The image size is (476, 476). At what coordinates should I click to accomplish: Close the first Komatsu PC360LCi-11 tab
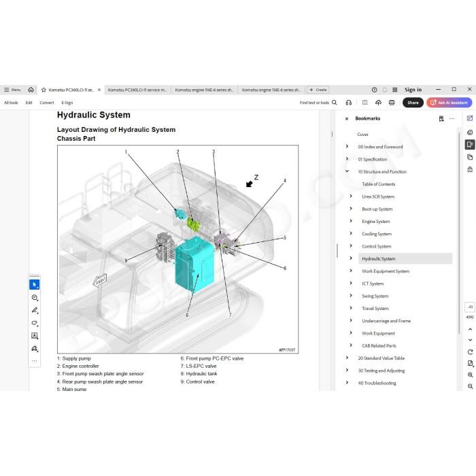click(99, 90)
